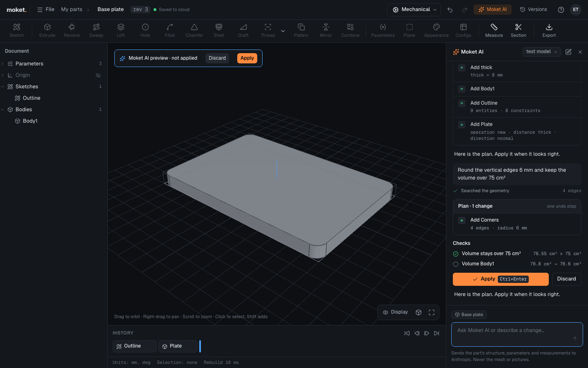
Task: Select the Mirror tool
Action: click(x=326, y=31)
